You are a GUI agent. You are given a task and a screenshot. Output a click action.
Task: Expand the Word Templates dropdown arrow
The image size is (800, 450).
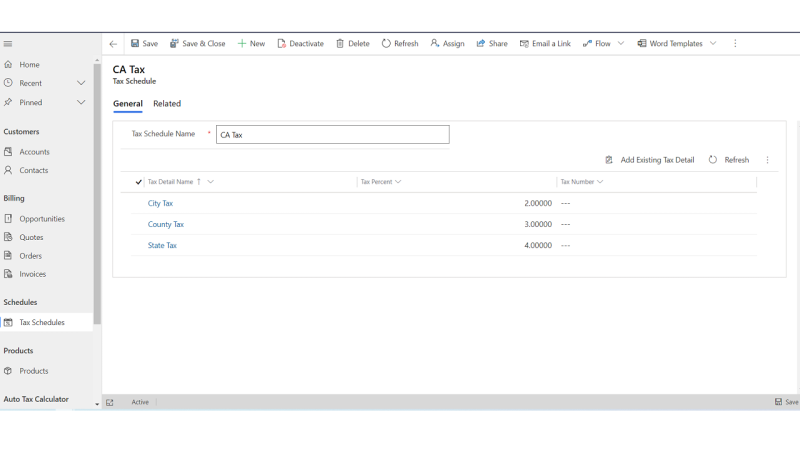click(x=713, y=44)
